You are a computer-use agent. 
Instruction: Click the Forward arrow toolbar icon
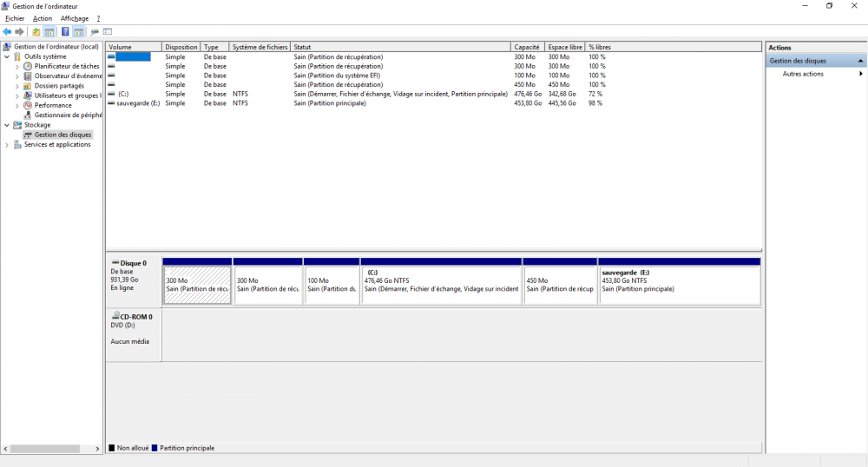pyautogui.click(x=19, y=32)
